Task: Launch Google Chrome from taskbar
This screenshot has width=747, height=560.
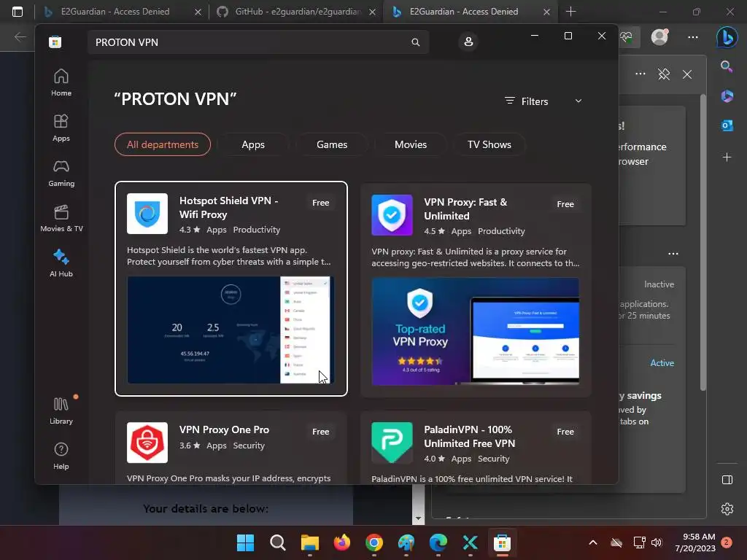Action: 374,542
